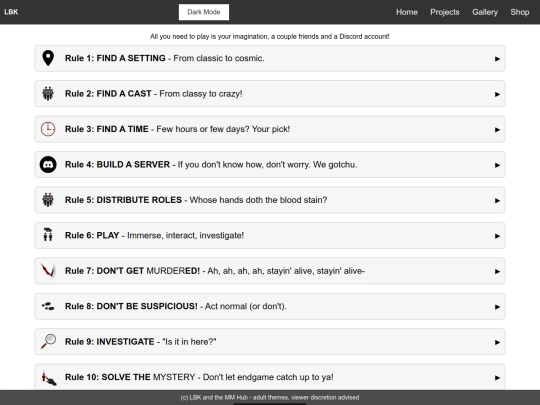Click the footer copyright notice
The width and height of the screenshot is (540, 405).
pyautogui.click(x=270, y=397)
